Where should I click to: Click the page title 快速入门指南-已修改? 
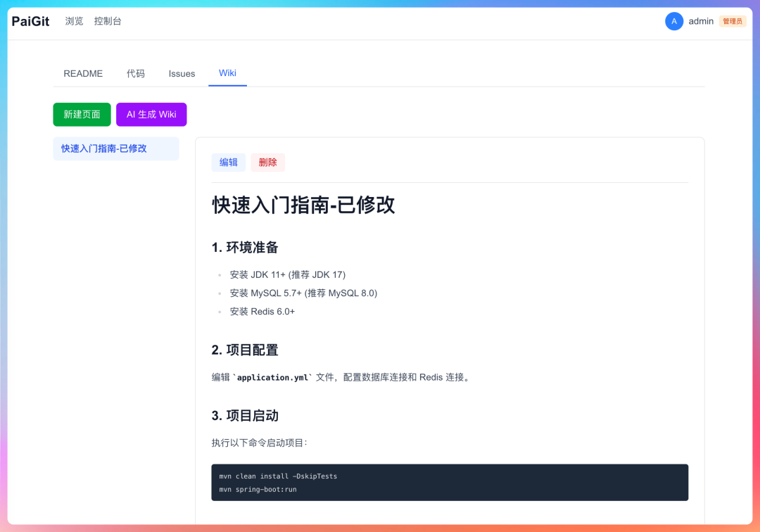coord(303,205)
